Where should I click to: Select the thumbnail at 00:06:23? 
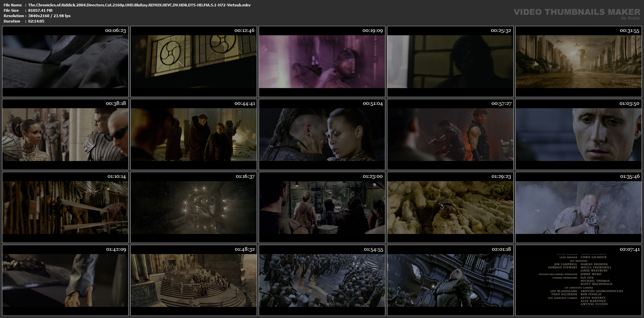(x=65, y=62)
